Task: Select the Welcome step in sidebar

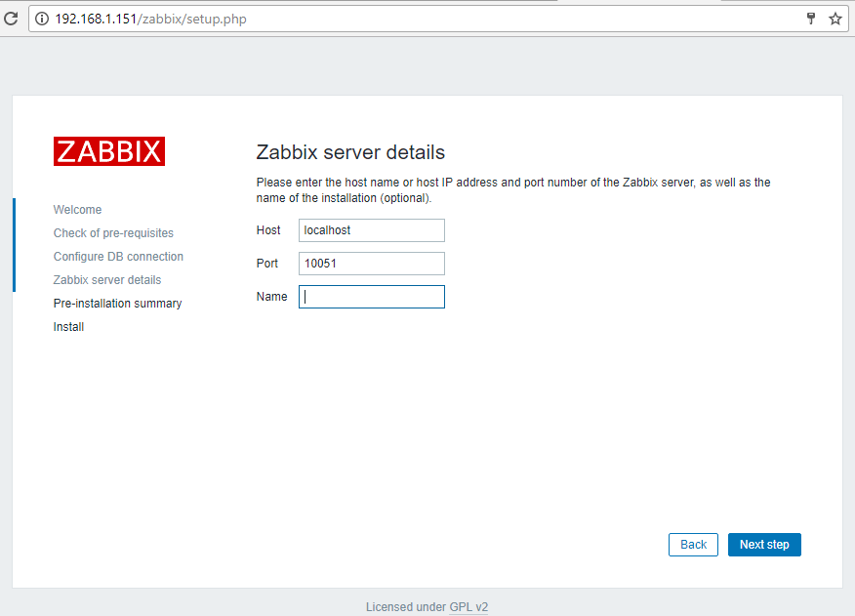Action: (77, 210)
